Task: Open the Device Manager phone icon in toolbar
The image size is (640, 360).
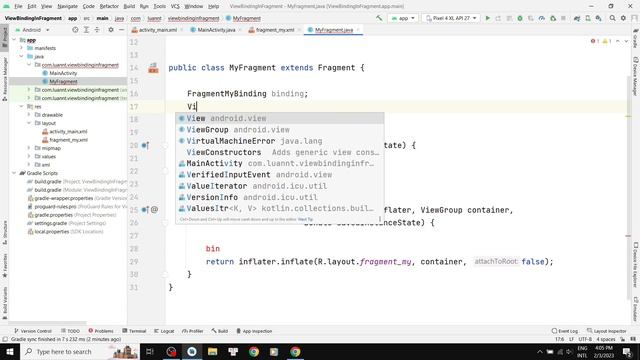Action: (x=588, y=18)
